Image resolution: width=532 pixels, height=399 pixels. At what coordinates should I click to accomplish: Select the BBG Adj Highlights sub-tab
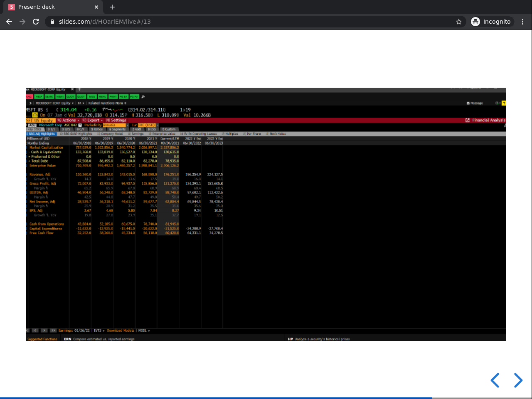click(x=41, y=134)
